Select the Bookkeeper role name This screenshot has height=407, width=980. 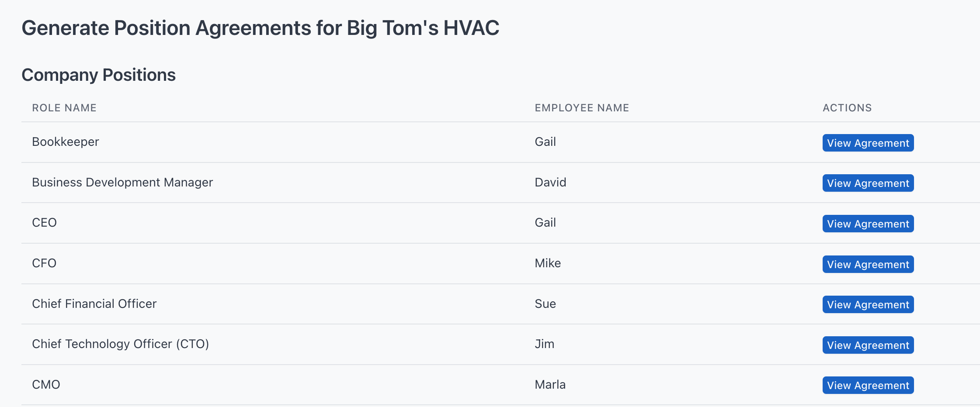click(66, 142)
